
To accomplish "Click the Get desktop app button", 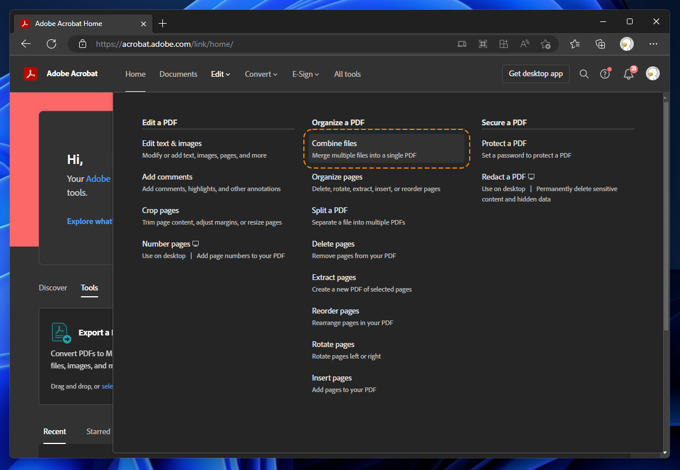I will click(535, 74).
